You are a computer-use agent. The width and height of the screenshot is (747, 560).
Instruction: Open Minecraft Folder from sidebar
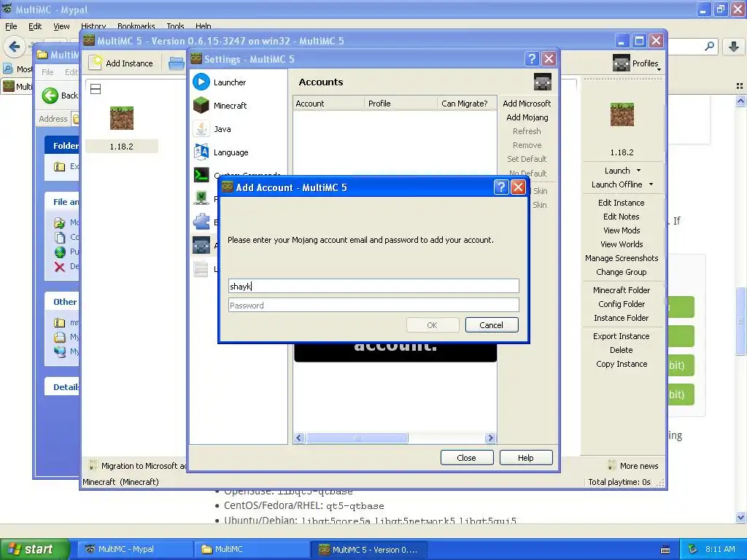tap(622, 290)
